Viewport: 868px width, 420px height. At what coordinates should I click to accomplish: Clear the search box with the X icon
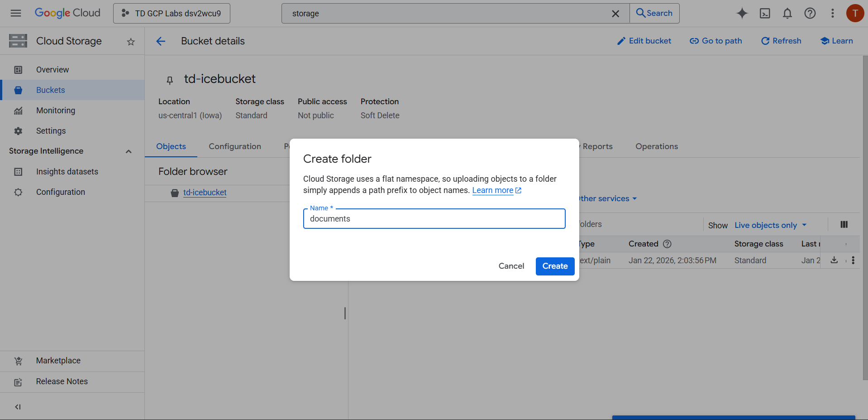coord(615,14)
